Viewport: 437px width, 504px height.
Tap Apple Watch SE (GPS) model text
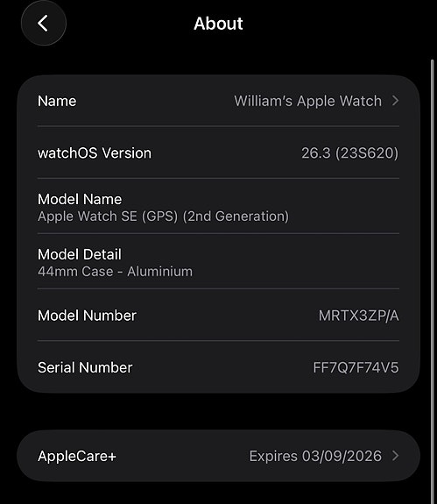[163, 217]
